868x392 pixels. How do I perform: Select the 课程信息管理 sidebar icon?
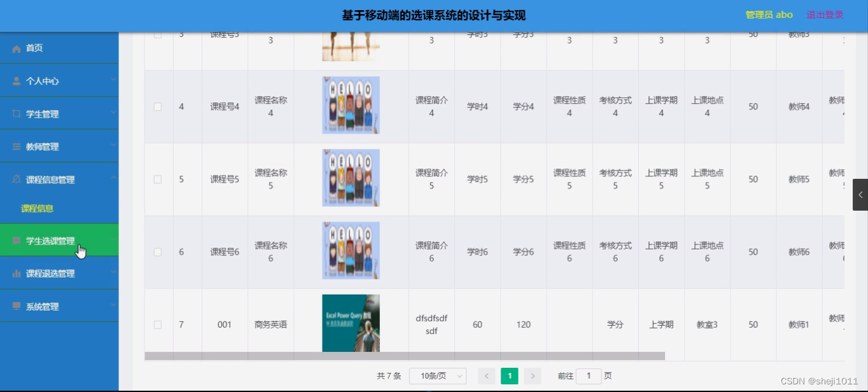click(x=17, y=179)
